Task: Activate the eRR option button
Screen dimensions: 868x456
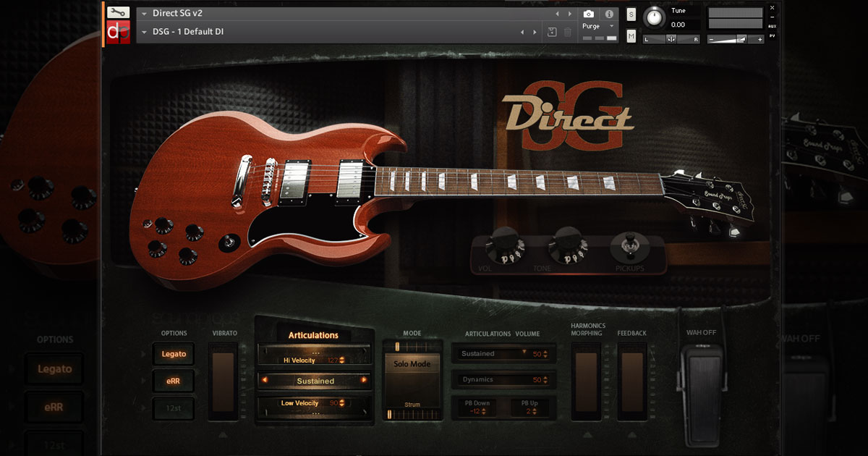Action: click(174, 381)
